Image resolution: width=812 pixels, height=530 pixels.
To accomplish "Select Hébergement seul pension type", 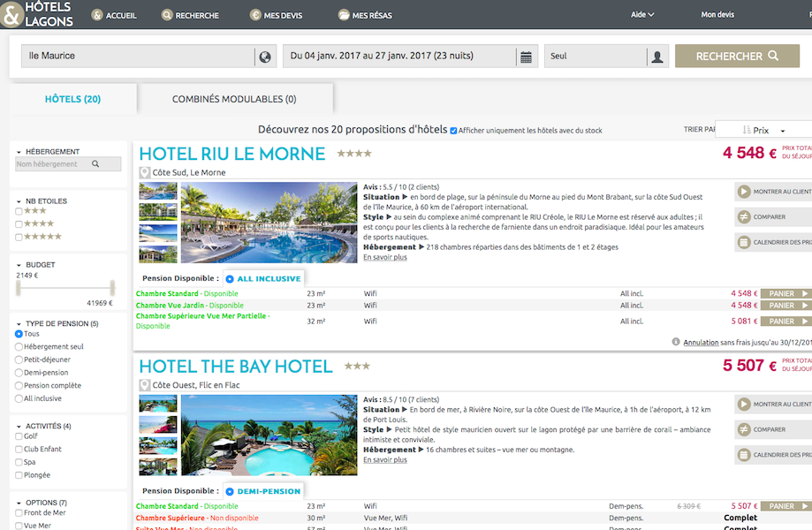I will [19, 347].
